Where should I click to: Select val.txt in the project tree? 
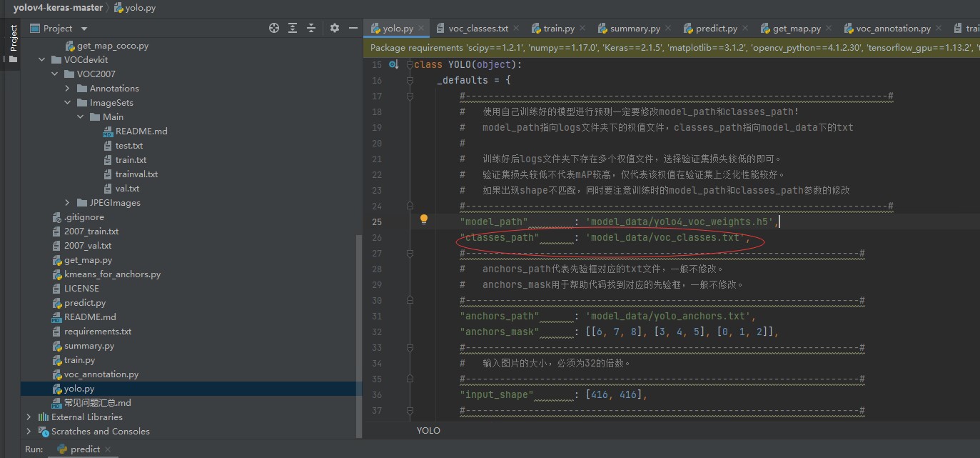pos(127,189)
